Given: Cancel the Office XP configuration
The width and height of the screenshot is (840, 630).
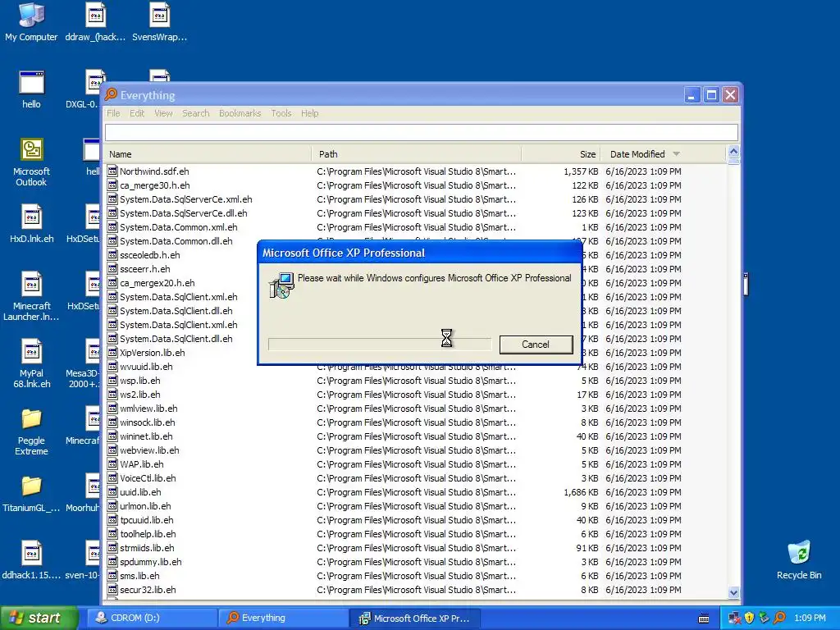Looking at the screenshot, I should click(x=536, y=344).
